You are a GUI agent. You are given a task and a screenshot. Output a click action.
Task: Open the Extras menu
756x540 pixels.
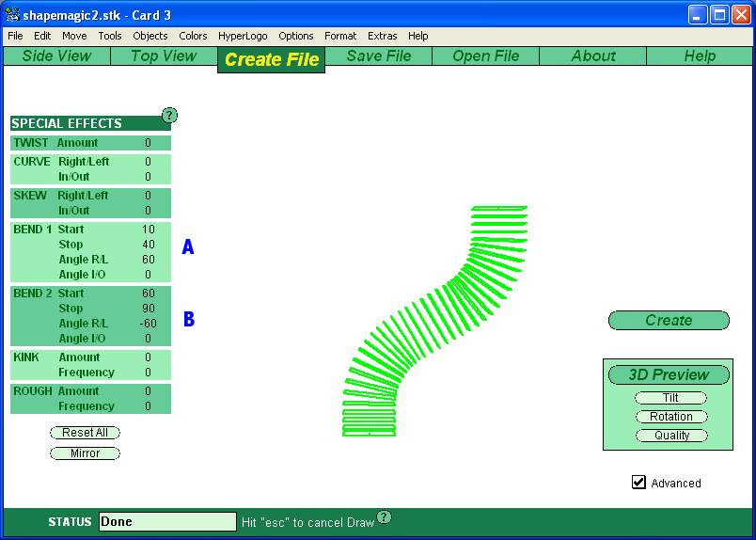coord(382,36)
